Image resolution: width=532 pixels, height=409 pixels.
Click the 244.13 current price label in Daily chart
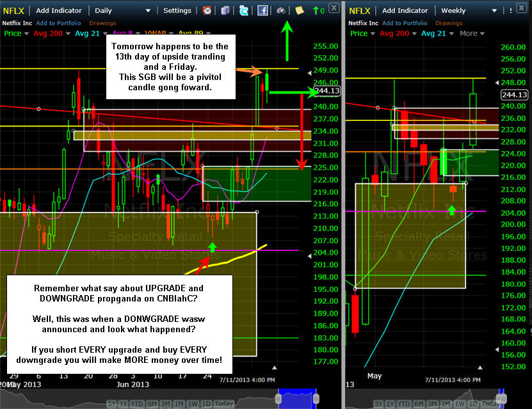327,91
